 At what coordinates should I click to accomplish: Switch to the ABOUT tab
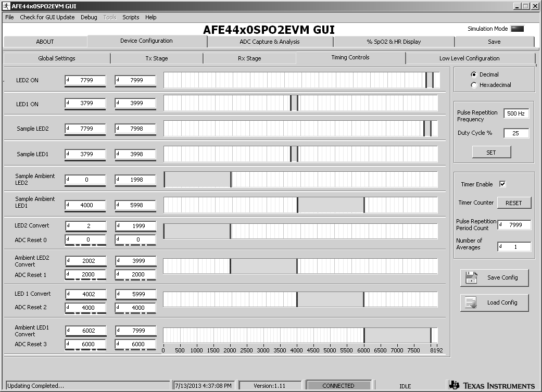(45, 42)
